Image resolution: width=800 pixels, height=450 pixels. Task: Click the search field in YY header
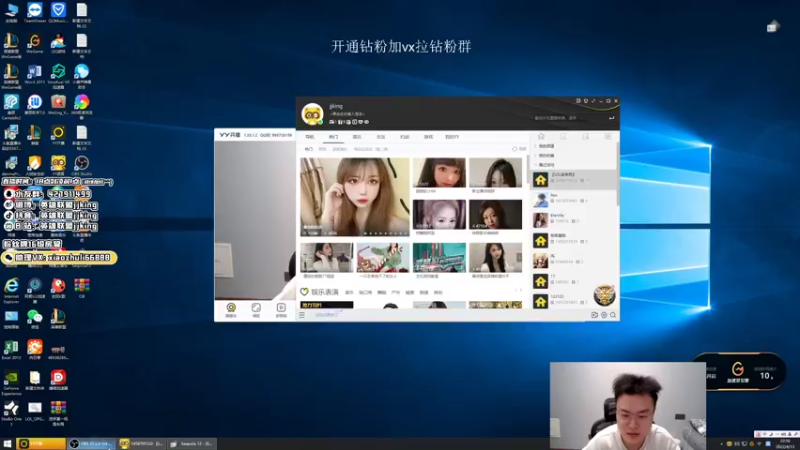(570, 118)
